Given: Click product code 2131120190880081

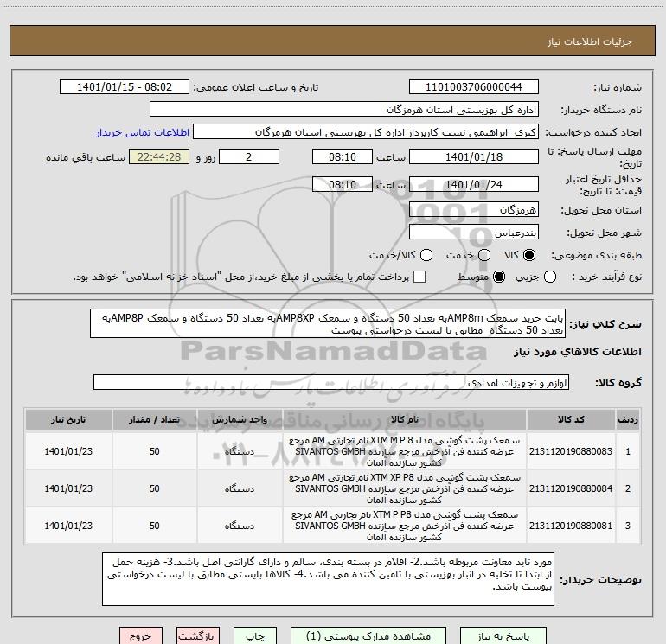Looking at the screenshot, I should coord(571,526).
